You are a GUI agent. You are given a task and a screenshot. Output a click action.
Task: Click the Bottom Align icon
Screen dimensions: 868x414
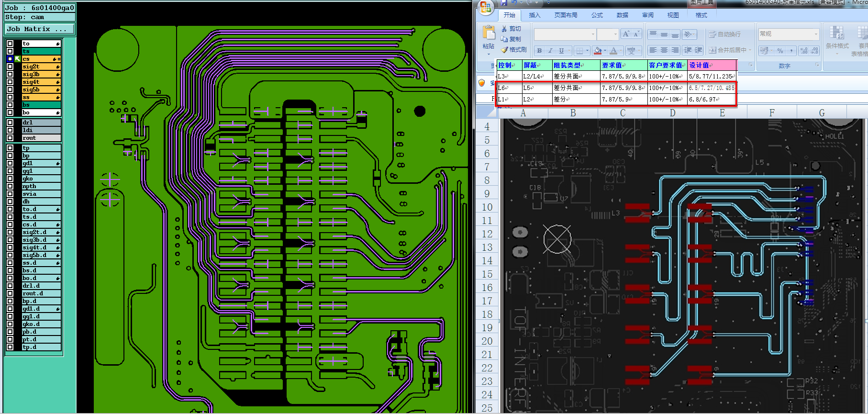click(675, 34)
